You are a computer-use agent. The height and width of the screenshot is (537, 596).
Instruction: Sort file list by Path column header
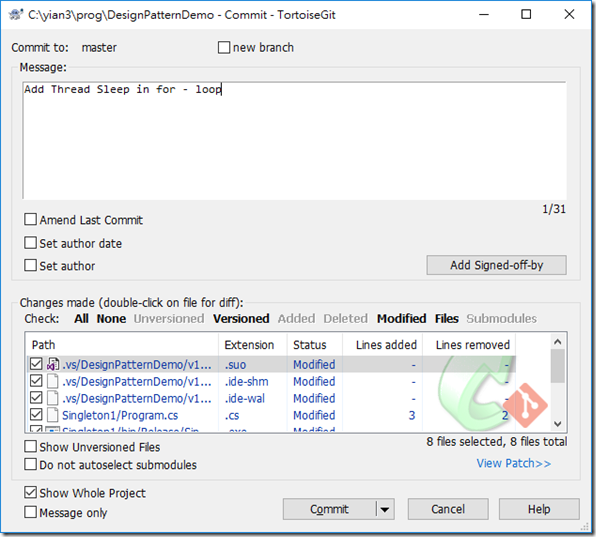pos(122,345)
